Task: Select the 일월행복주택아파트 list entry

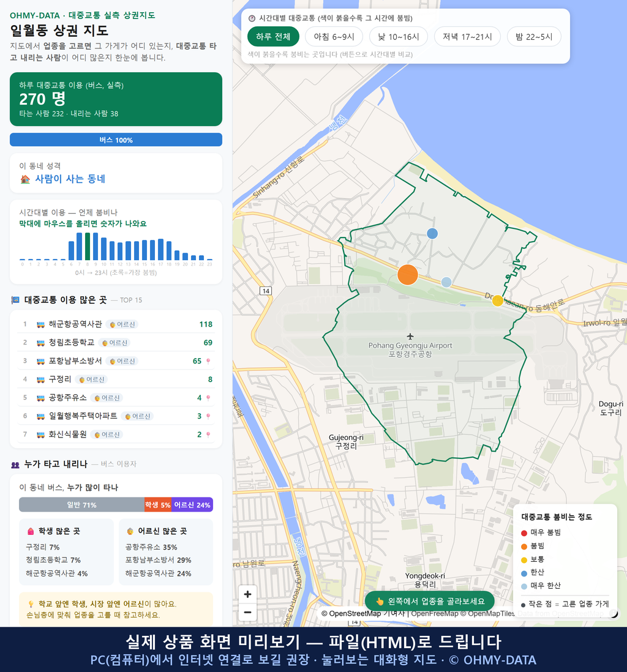Action: click(116, 416)
